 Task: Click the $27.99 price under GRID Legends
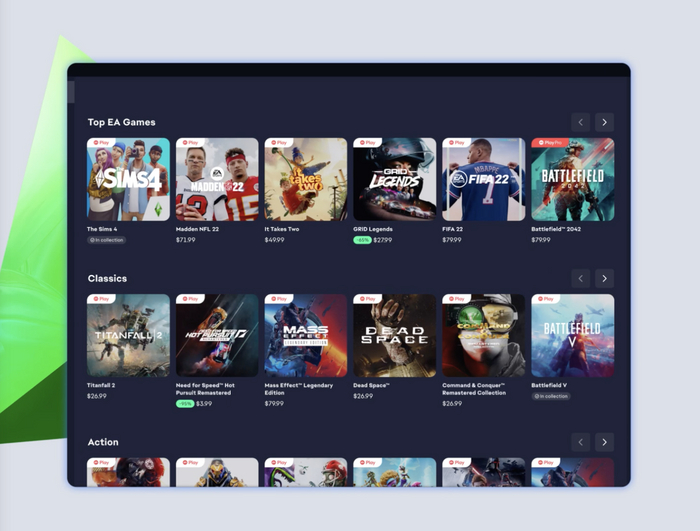click(383, 240)
